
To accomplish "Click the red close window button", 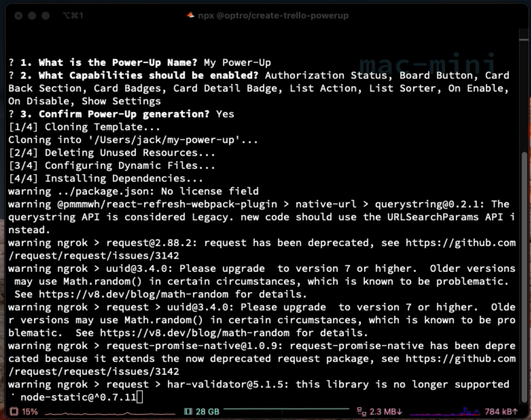I will (x=18, y=16).
